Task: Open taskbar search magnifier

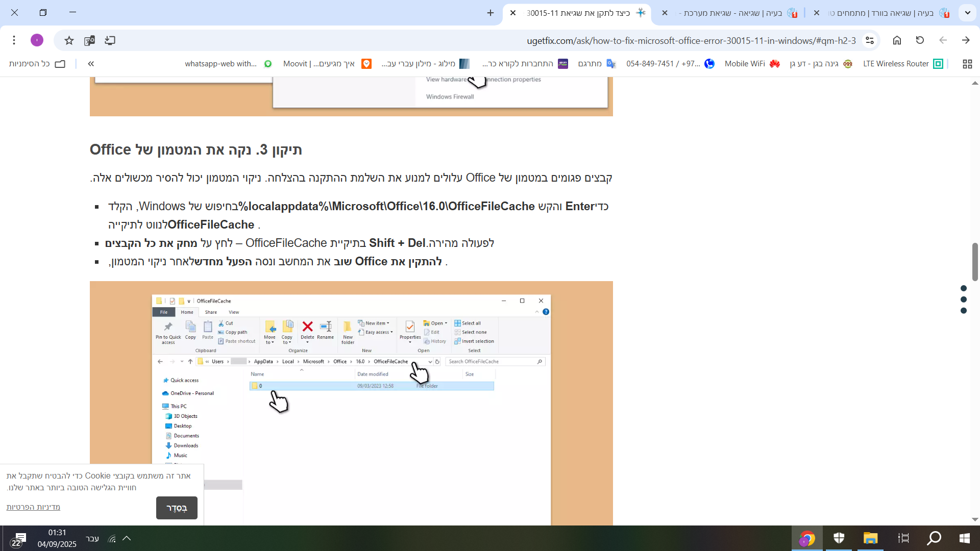Action: tap(934, 538)
